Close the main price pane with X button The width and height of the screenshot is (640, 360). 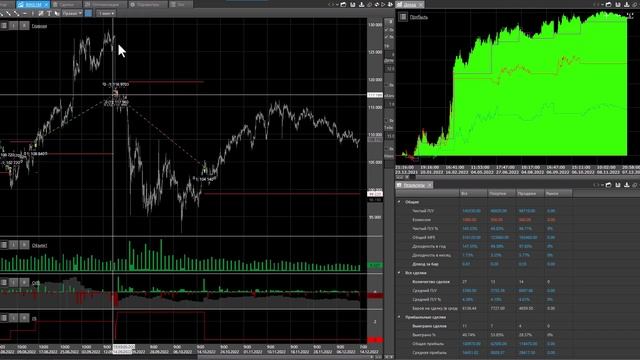[x=24, y=26]
